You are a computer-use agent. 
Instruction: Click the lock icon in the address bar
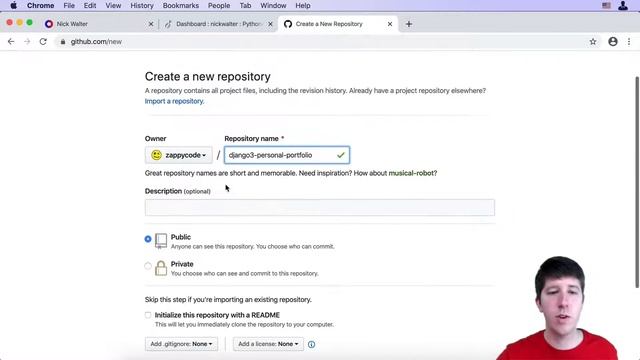62,42
